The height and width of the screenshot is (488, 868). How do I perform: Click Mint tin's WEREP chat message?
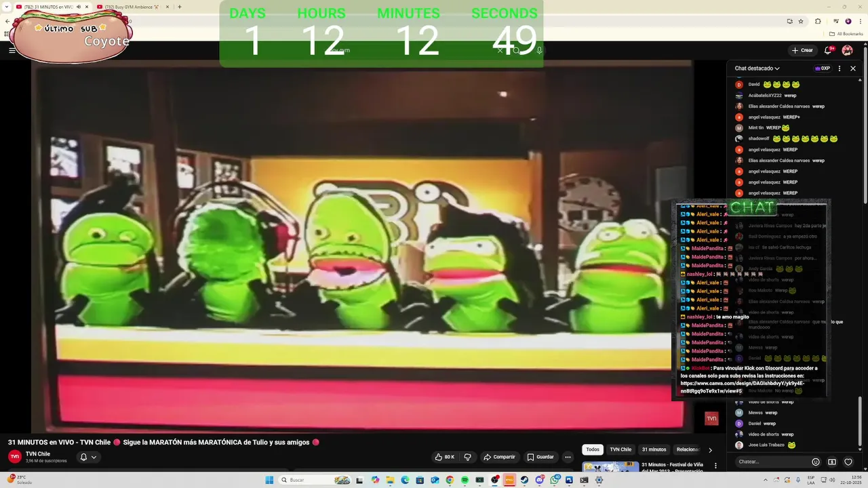coord(763,127)
